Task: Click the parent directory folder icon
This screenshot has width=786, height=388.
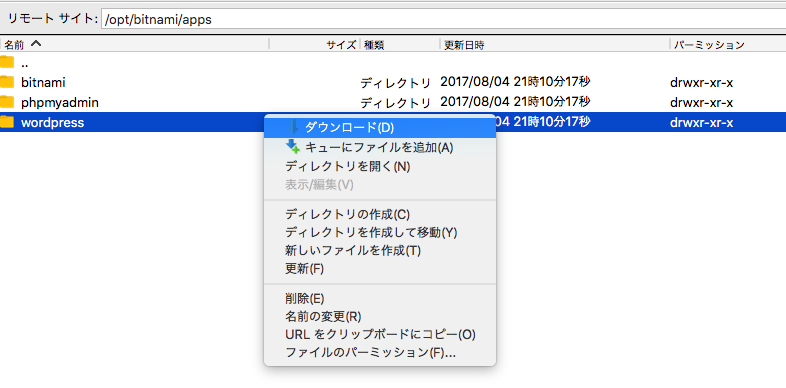Action: tap(7, 62)
